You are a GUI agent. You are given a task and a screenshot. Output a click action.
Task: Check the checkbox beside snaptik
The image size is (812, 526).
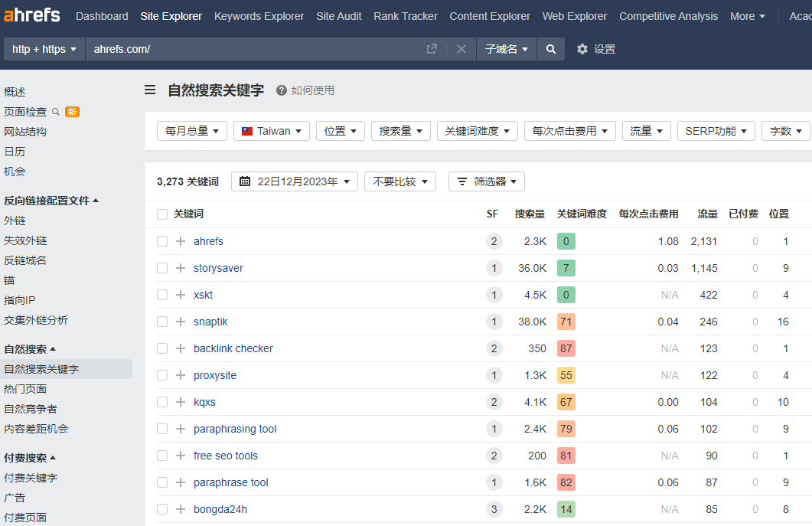pyautogui.click(x=161, y=322)
